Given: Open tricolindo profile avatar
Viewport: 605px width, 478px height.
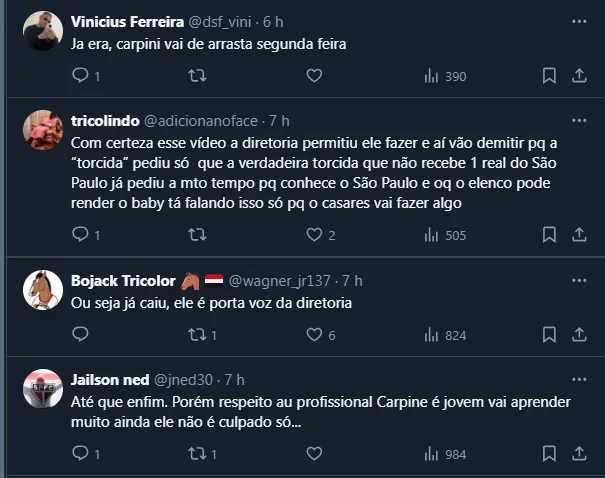Looking at the screenshot, I should point(43,130).
